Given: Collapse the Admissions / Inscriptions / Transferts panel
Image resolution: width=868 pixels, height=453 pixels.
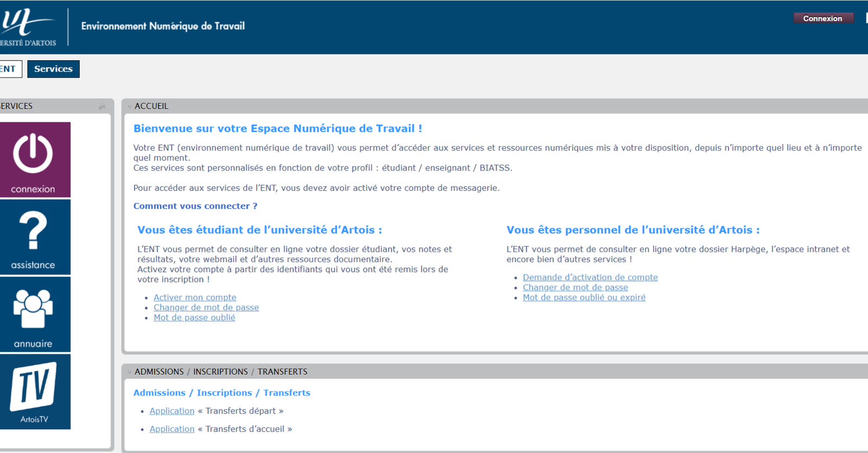Looking at the screenshot, I should [129, 372].
